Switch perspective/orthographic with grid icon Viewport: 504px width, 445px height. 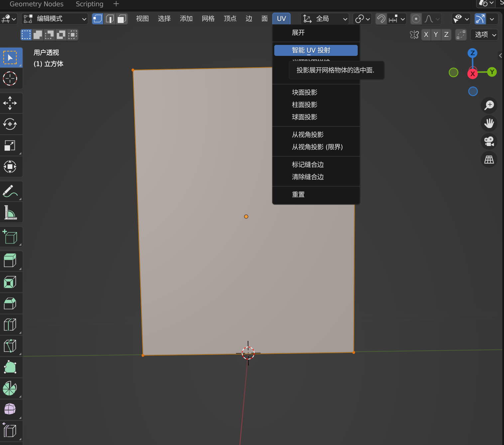tap(489, 160)
